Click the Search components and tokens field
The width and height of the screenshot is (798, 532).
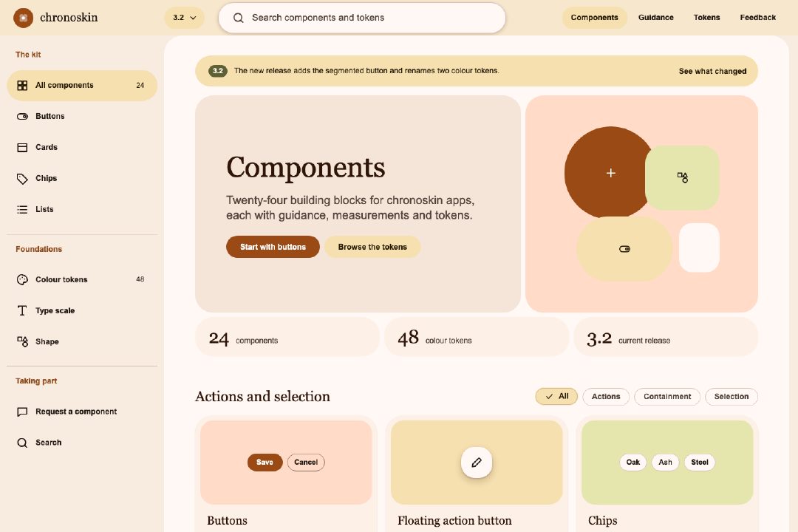tap(362, 18)
